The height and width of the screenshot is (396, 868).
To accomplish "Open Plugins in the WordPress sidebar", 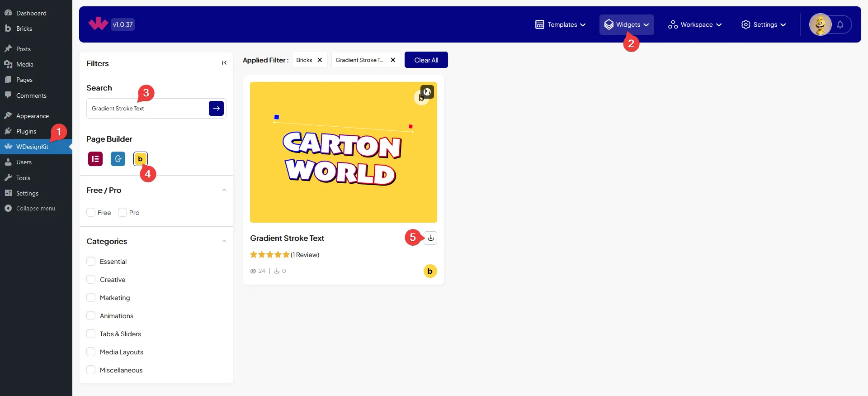I will point(26,131).
